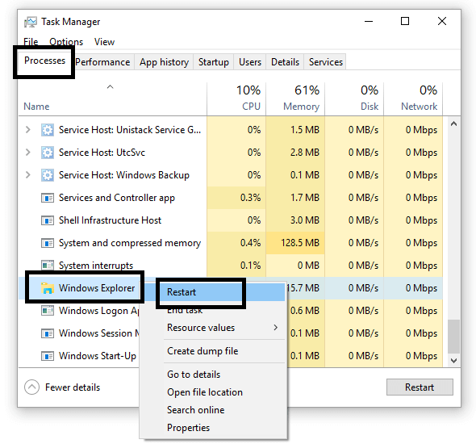Click the 128.5 MB memory cell

click(295, 243)
